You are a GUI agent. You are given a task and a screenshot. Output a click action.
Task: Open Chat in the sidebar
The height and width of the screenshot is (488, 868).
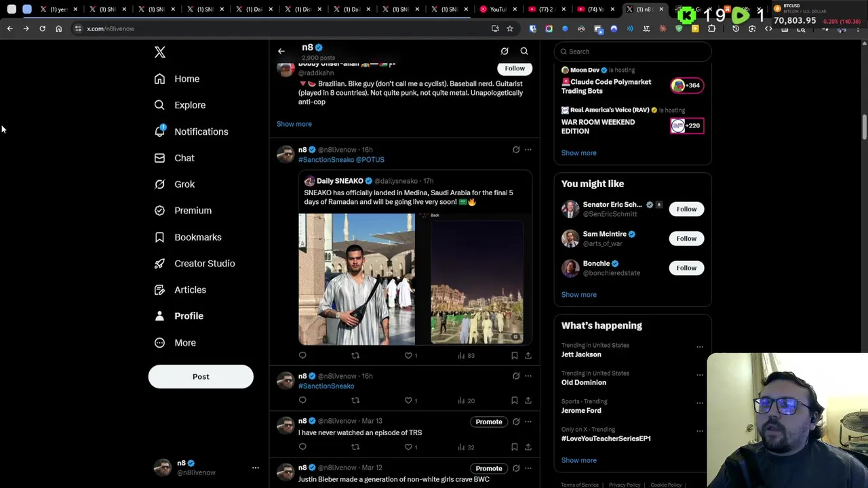(174, 158)
